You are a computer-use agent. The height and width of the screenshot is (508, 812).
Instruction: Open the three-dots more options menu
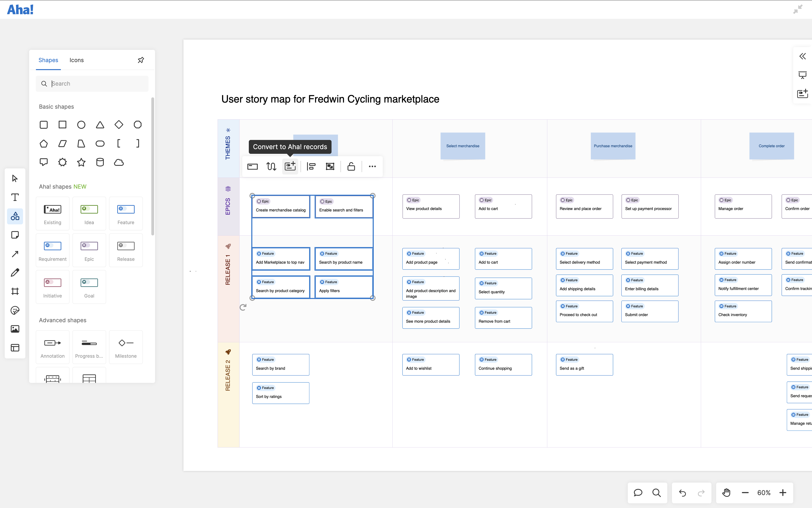pyautogui.click(x=372, y=166)
